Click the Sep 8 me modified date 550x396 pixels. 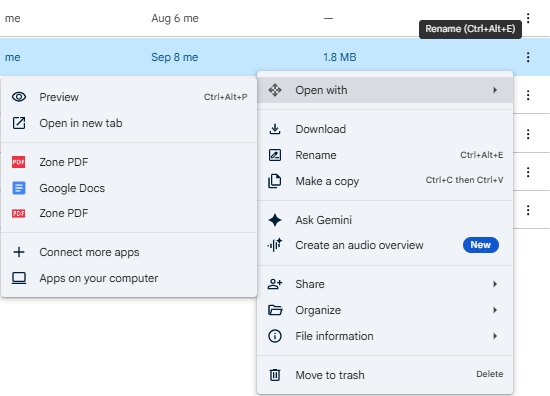175,57
